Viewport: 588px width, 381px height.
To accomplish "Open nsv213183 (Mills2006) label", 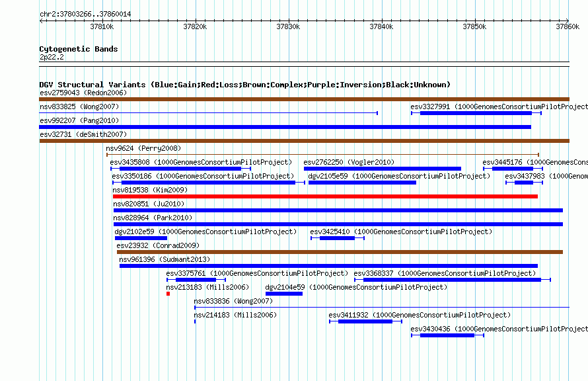I will tap(207, 287).
